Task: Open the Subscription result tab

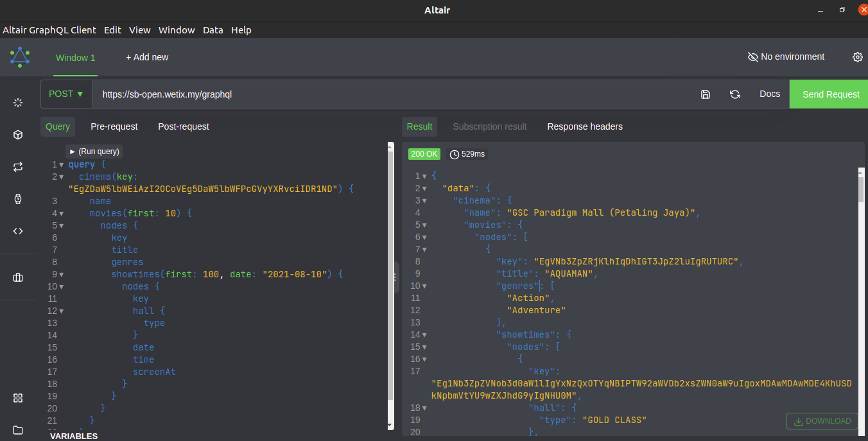Action: (x=490, y=126)
